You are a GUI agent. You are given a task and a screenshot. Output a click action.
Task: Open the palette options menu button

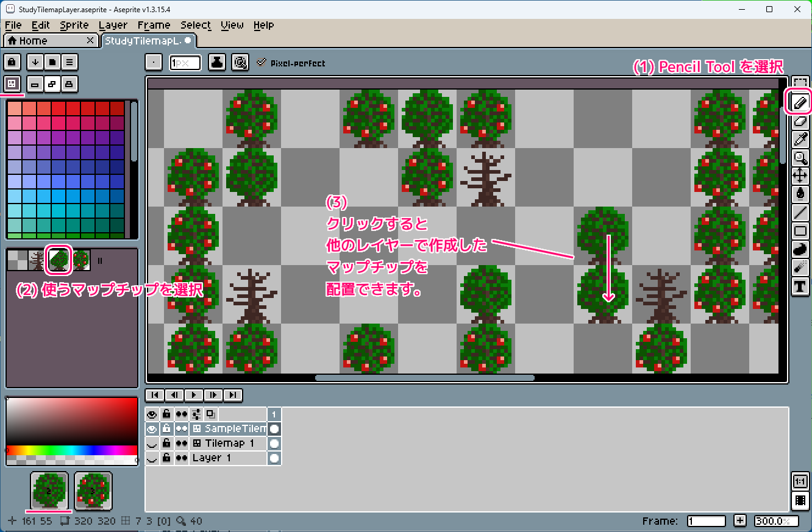coord(70,62)
